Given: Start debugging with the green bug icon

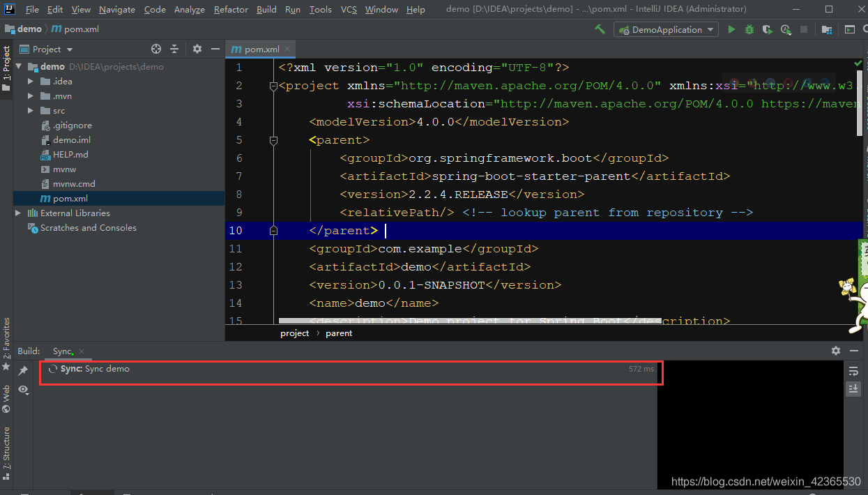Looking at the screenshot, I should (749, 29).
